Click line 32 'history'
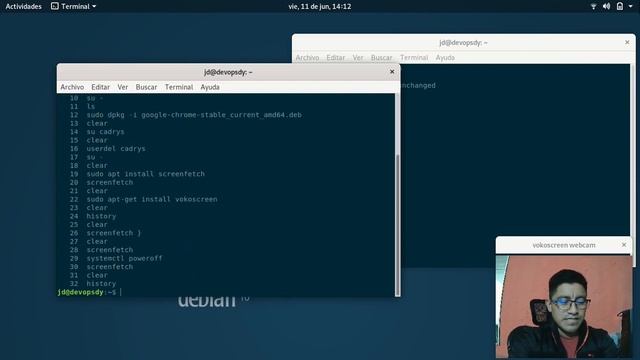Image resolution: width=640 pixels, height=360 pixels. [101, 284]
